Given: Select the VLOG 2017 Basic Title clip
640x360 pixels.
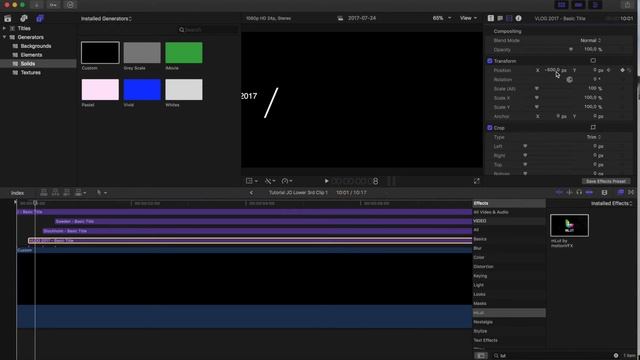Looking at the screenshot, I should point(250,241).
